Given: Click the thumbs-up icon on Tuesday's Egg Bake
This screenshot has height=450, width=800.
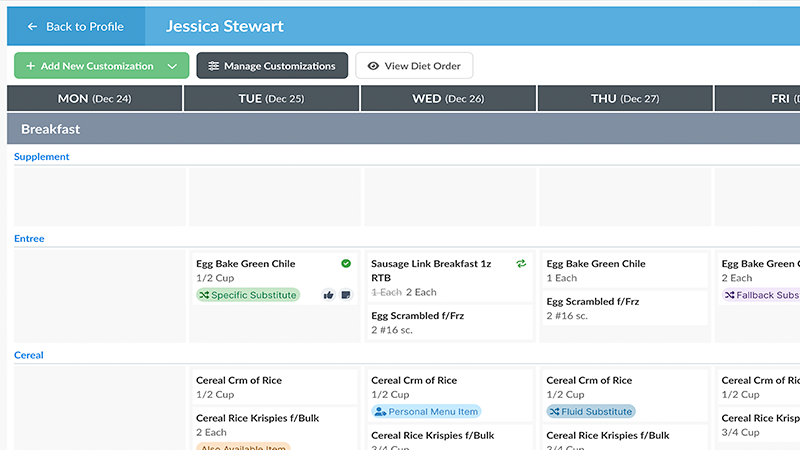Looking at the screenshot, I should pyautogui.click(x=328, y=295).
